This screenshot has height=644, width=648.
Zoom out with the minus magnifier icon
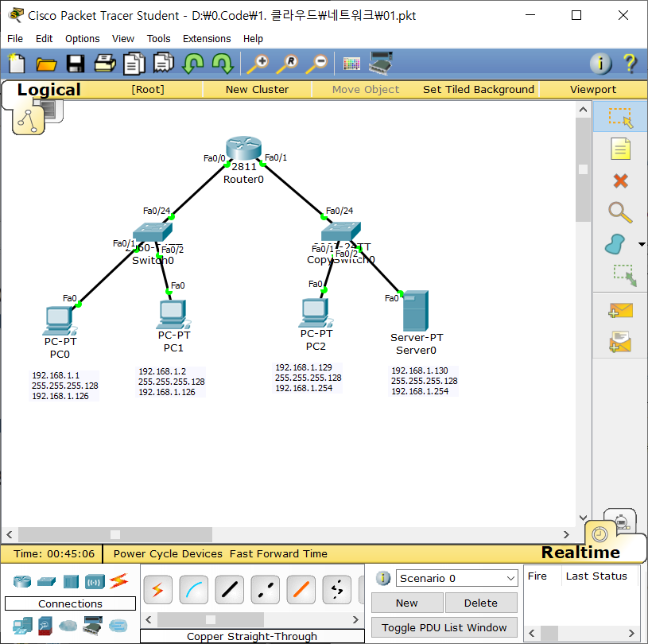tap(316, 64)
